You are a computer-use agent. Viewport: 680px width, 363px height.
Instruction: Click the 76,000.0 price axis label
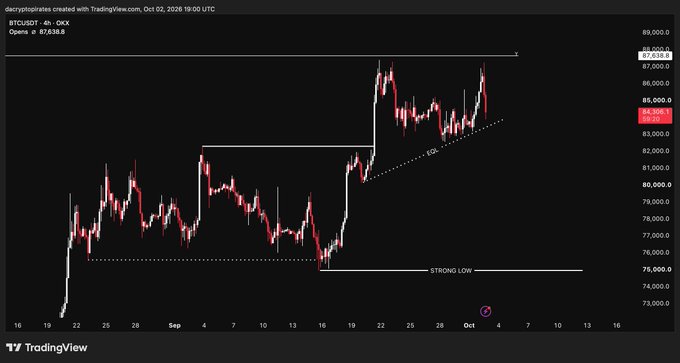pos(655,252)
